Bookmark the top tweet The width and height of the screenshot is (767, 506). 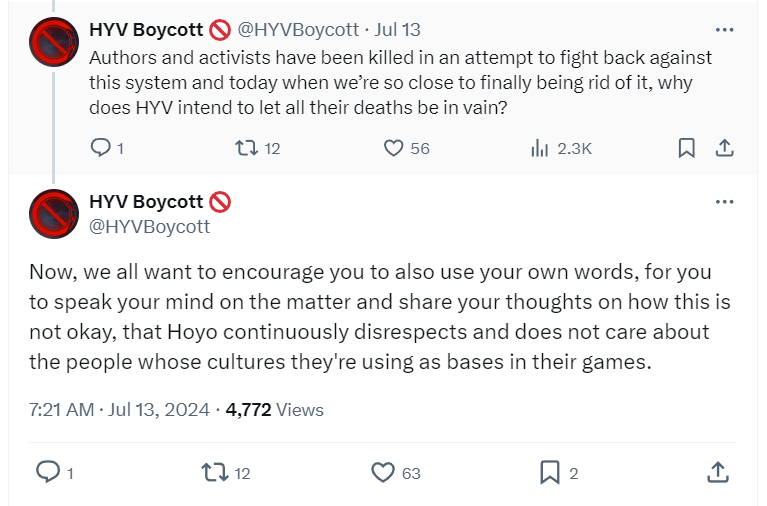click(x=686, y=148)
